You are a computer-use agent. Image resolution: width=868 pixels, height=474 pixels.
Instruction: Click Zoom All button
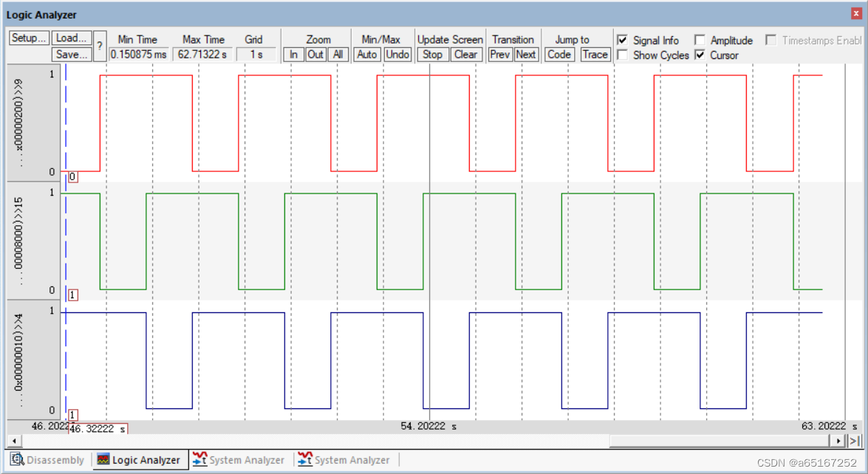(x=338, y=54)
